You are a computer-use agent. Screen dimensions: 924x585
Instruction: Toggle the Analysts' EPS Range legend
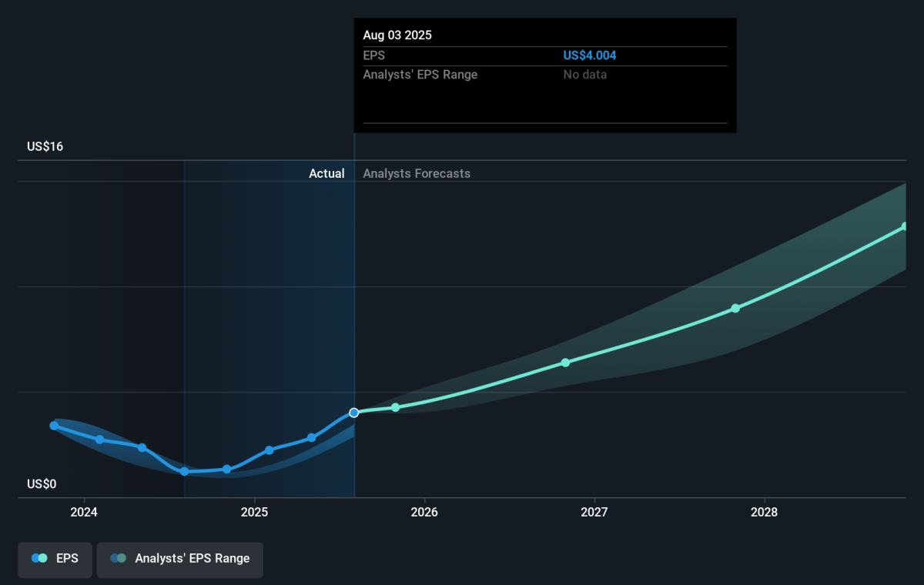pyautogui.click(x=180, y=560)
